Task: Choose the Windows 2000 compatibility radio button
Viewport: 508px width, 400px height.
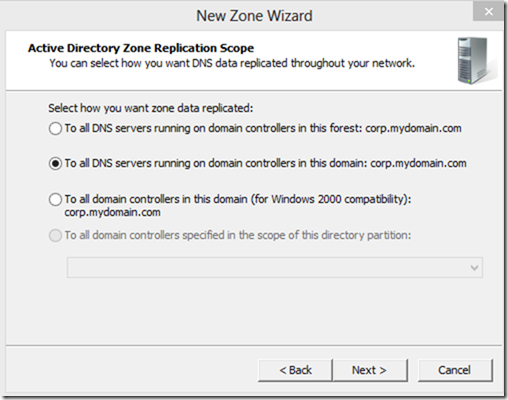Action: (55, 200)
